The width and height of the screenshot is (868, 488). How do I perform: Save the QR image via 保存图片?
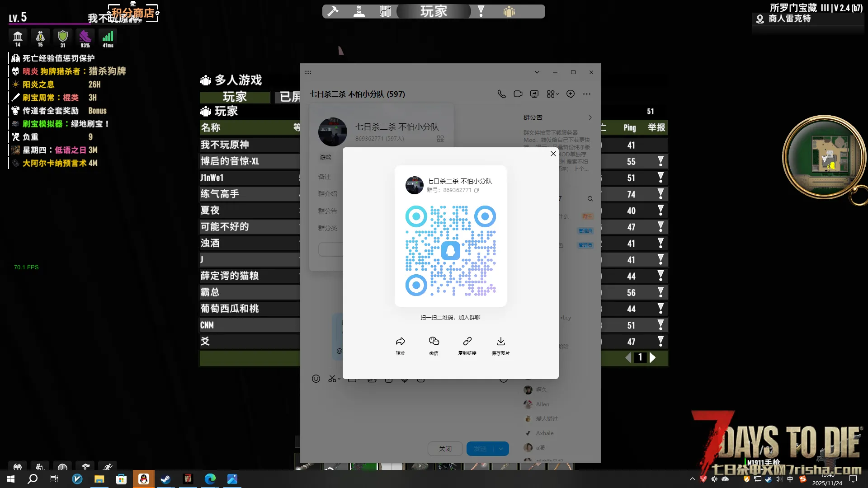500,342
